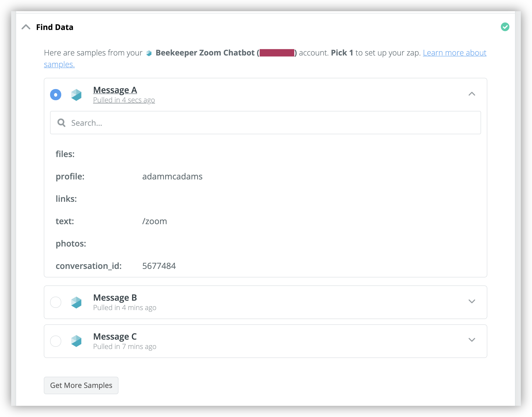Open Learn more about samples link
532x417 pixels.
pyautogui.click(x=454, y=53)
